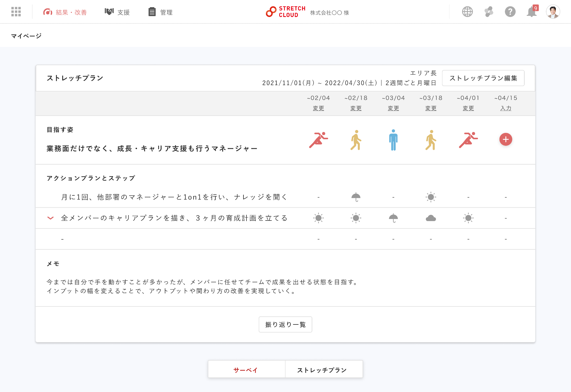Click 変更 under ~04/01
The width and height of the screenshot is (571, 392).
pos(468,108)
